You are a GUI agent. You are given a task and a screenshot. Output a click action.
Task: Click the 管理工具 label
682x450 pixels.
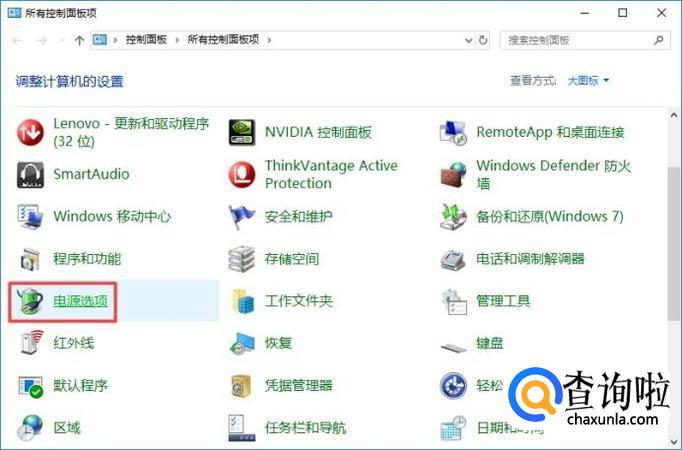pyautogui.click(x=503, y=301)
